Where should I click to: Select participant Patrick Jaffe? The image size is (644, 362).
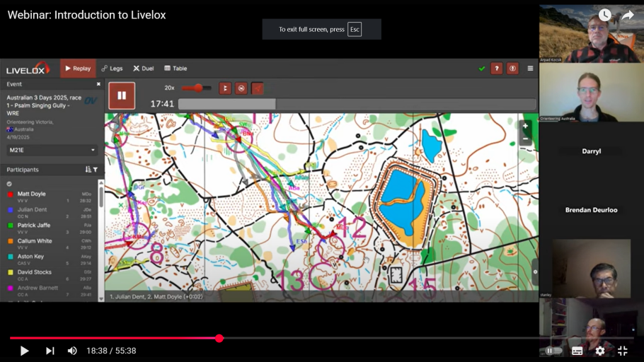click(x=34, y=225)
